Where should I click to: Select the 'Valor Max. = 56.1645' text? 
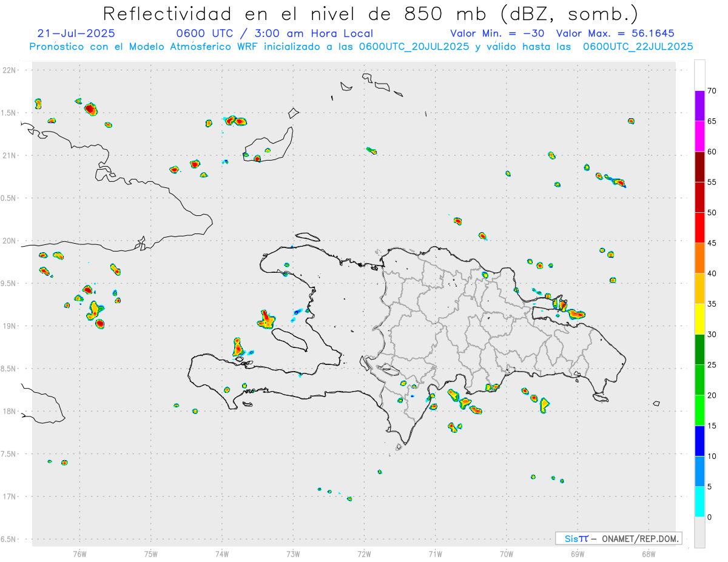(615, 33)
